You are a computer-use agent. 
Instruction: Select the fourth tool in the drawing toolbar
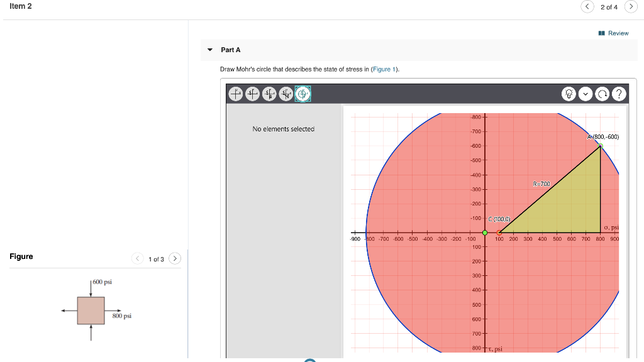(x=286, y=93)
